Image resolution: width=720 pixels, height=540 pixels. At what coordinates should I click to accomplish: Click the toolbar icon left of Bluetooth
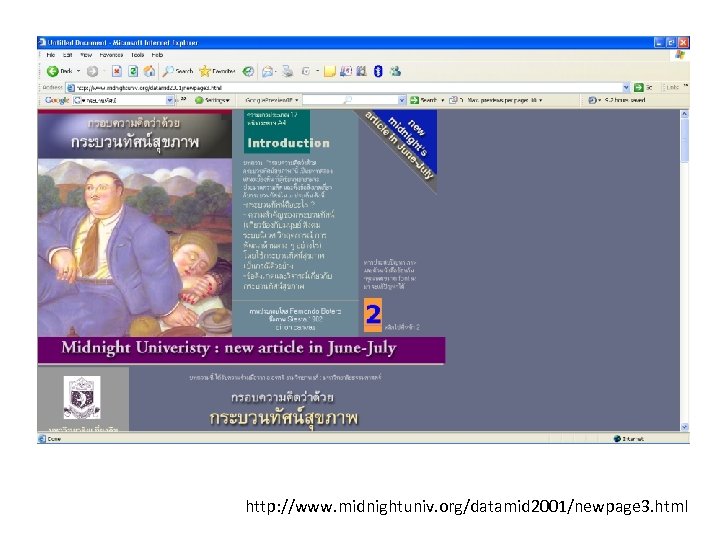(361, 71)
